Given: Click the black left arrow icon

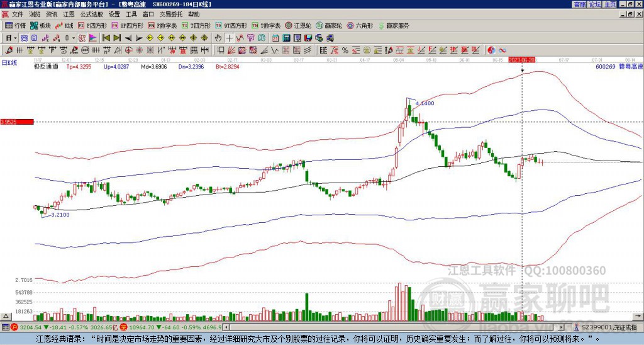Looking at the screenshot, I should tap(128, 38).
